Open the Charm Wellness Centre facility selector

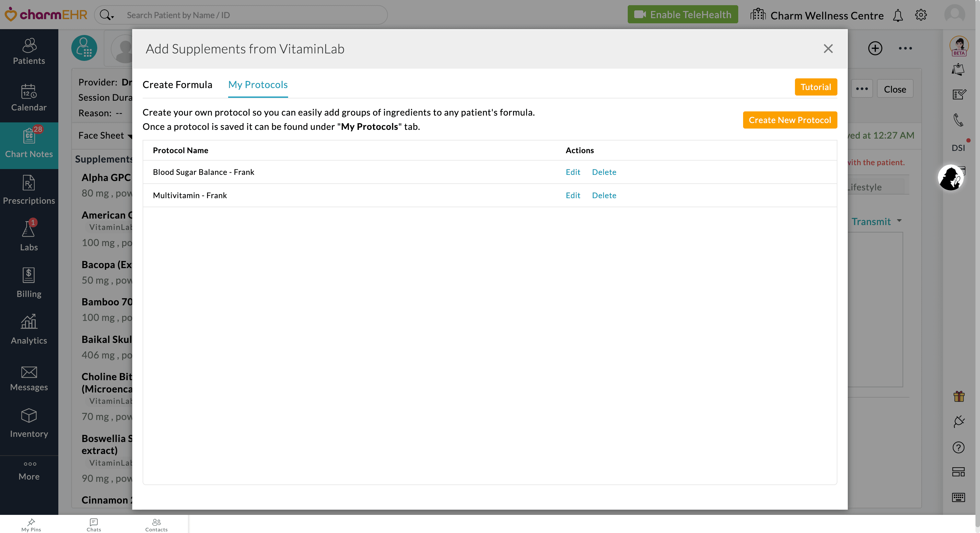point(817,15)
